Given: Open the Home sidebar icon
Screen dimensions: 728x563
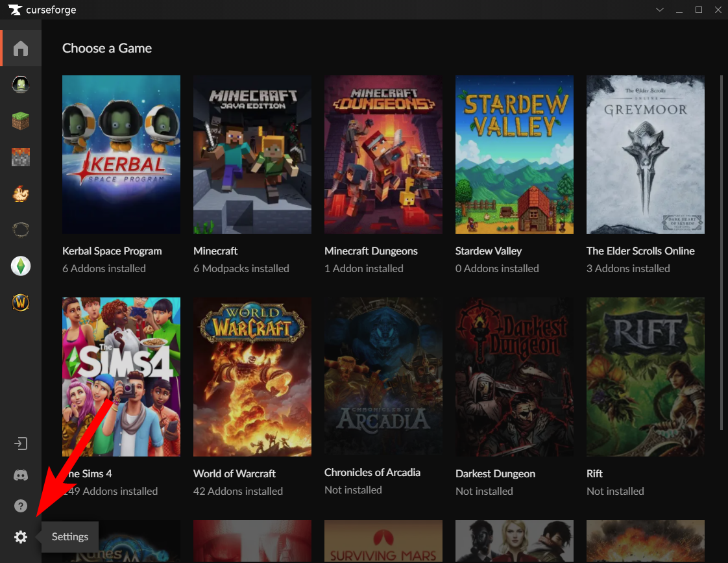Looking at the screenshot, I should tap(20, 48).
